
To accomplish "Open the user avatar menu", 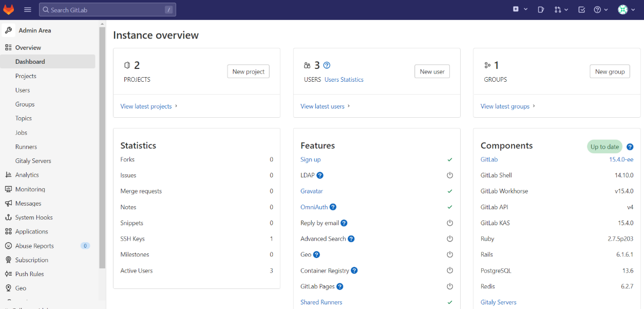I will click(626, 9).
